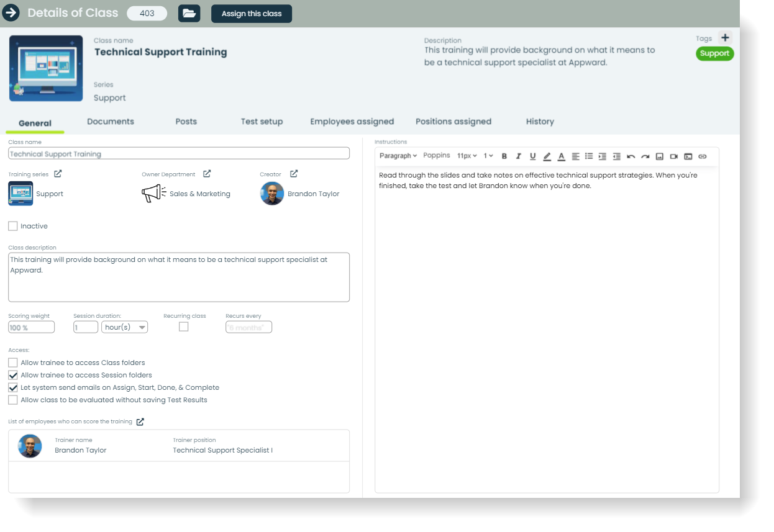774x532 pixels.
Task: Insert an image into instructions
Action: point(660,156)
